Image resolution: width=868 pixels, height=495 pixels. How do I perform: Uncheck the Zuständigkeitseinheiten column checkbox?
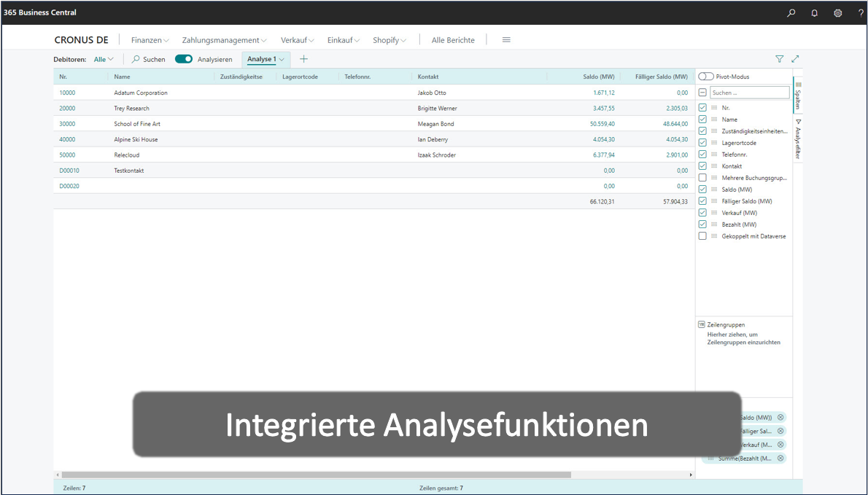coord(702,131)
